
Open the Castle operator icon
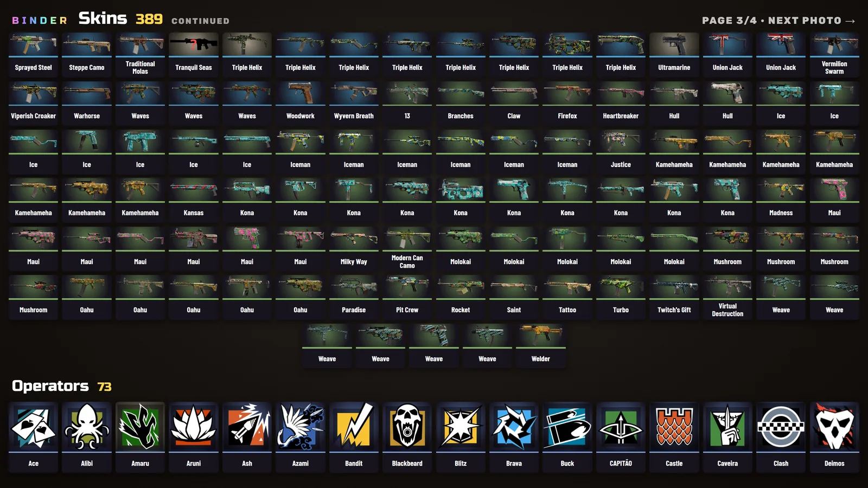click(x=674, y=427)
